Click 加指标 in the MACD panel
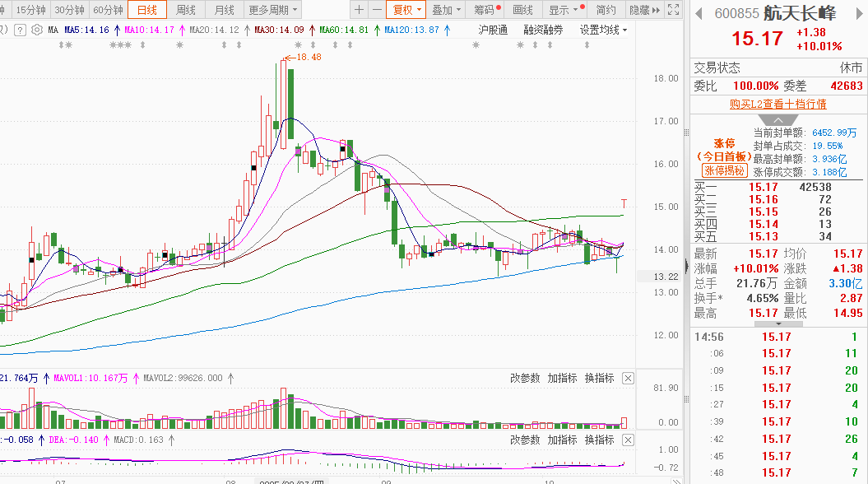868x484 pixels. coord(562,440)
